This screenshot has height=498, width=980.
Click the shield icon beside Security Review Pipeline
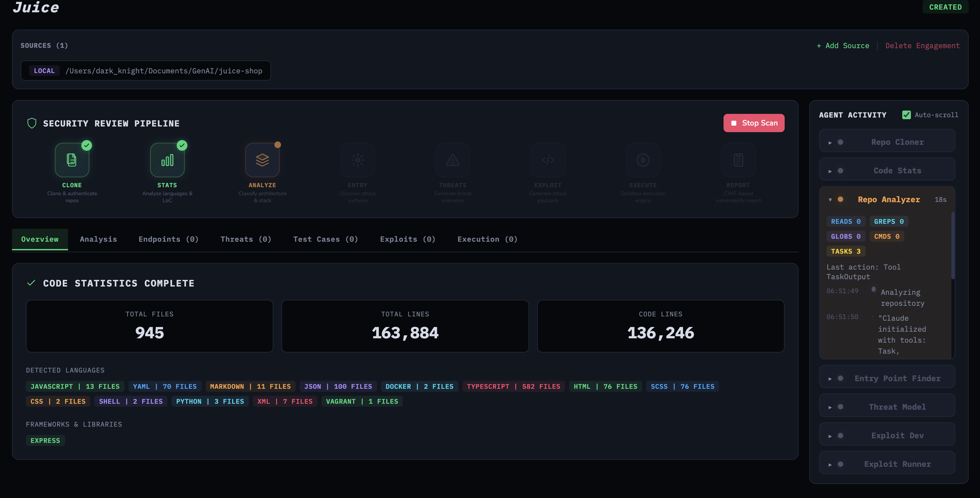click(32, 123)
